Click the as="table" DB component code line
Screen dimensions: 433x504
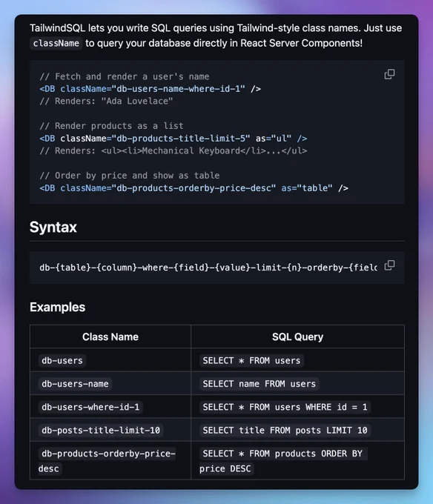[194, 188]
